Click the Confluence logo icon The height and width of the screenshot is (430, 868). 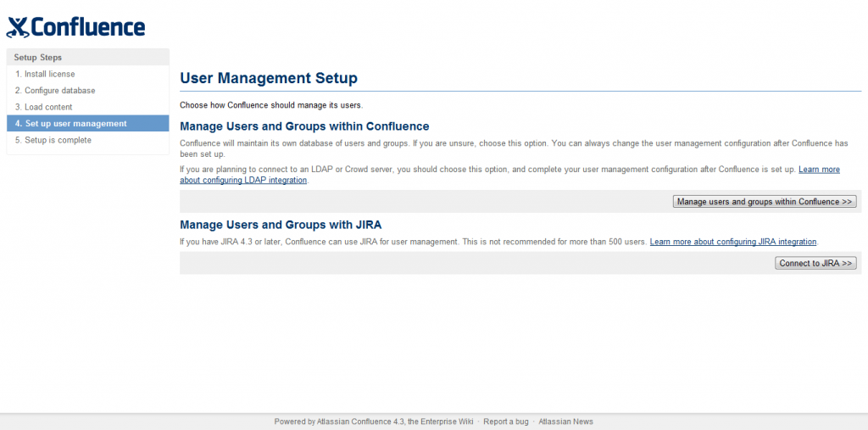[x=17, y=28]
